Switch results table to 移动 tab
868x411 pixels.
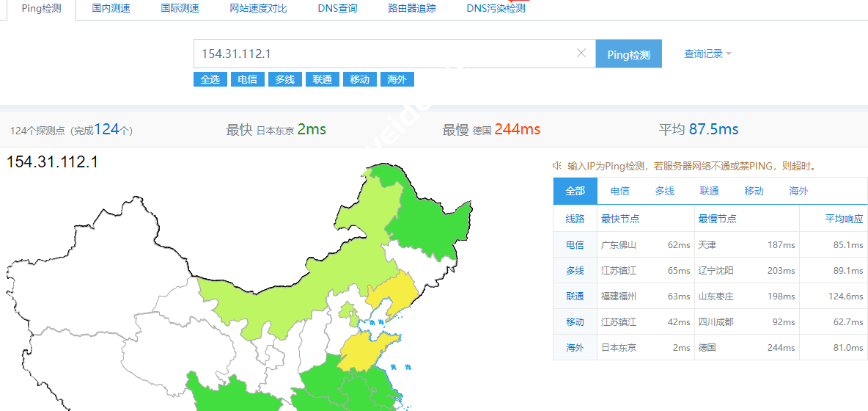[754, 191]
